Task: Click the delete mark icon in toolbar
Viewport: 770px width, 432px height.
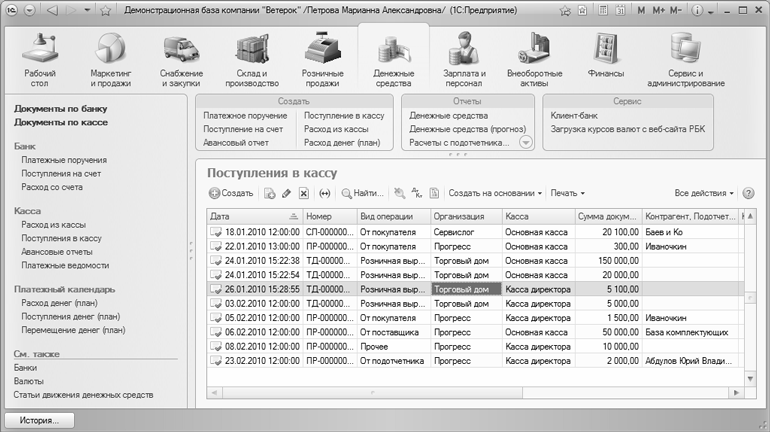Action: point(304,193)
